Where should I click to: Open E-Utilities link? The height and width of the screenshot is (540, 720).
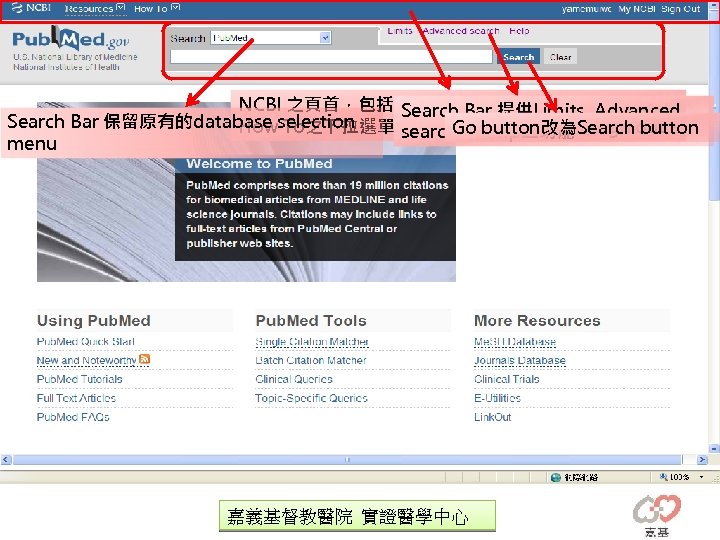[x=497, y=398]
